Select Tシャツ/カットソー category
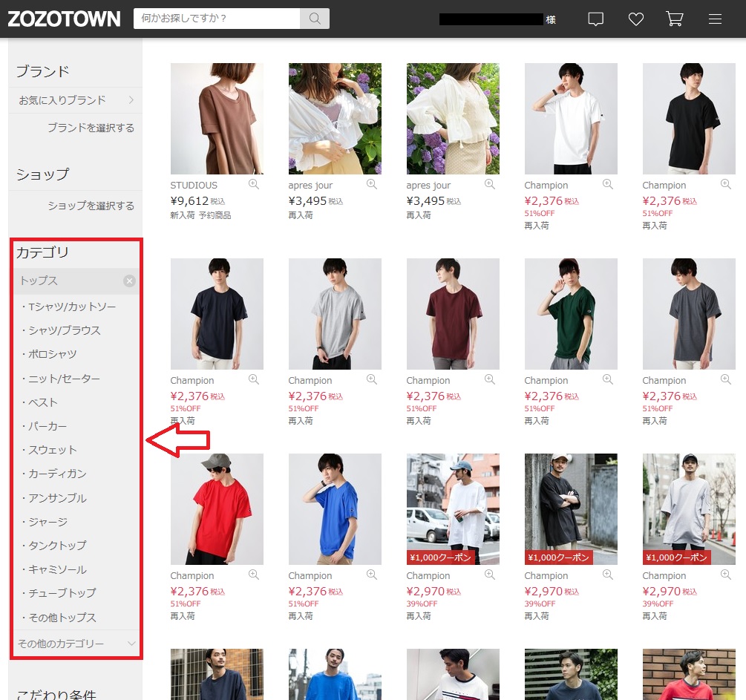746x700 pixels. coord(71,307)
